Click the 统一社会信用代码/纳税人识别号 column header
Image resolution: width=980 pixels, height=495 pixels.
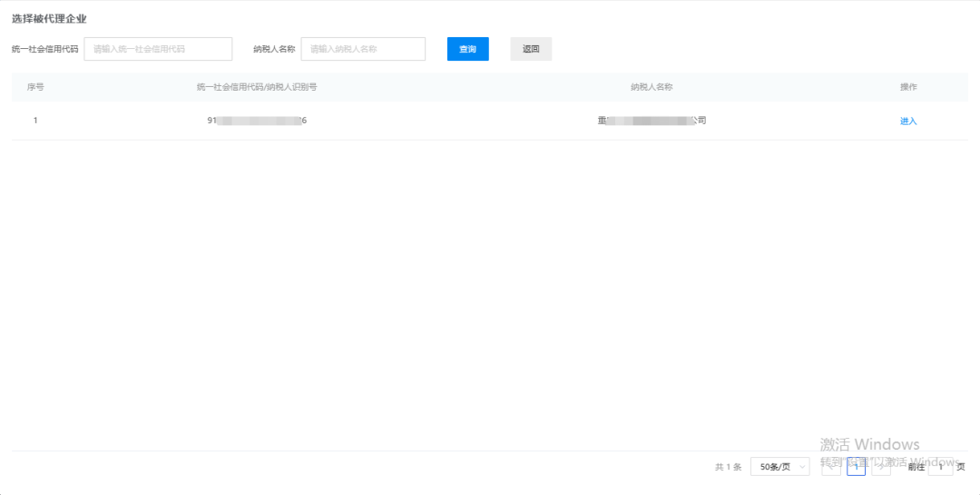257,87
